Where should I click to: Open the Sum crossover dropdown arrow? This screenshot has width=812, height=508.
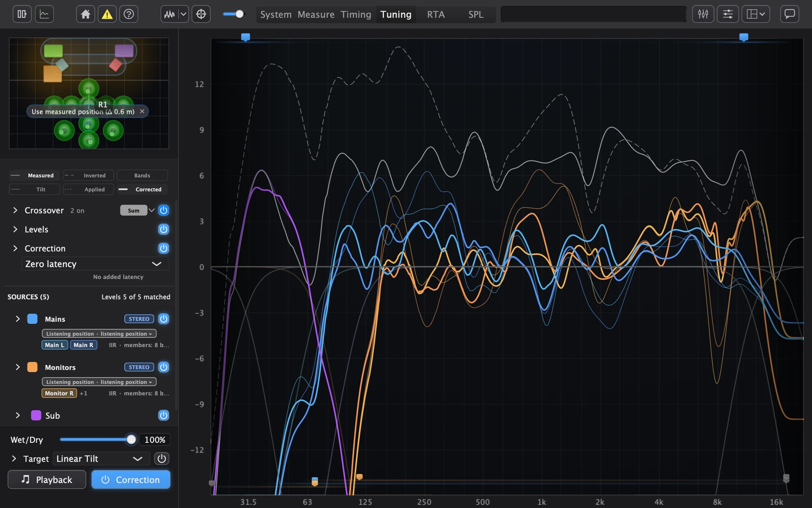[x=151, y=210]
